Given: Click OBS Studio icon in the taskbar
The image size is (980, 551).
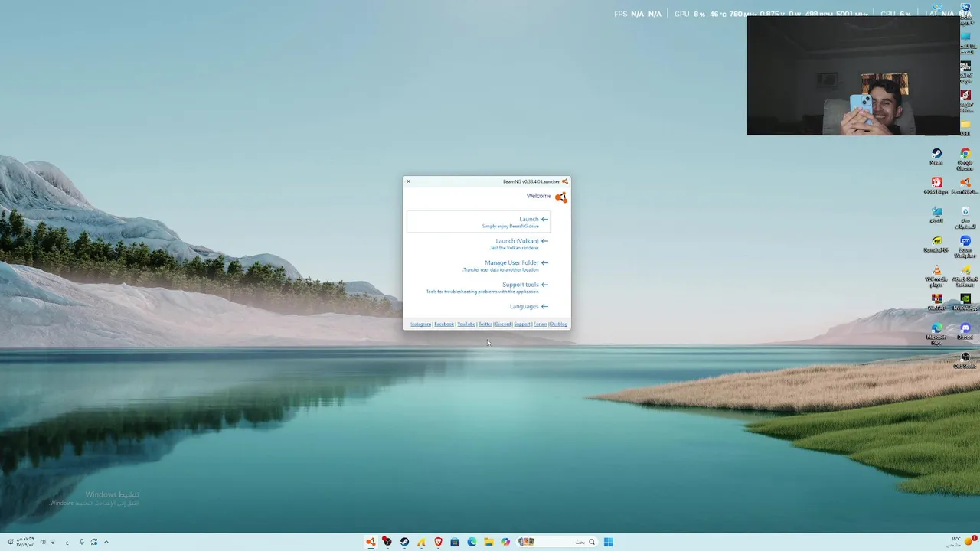Looking at the screenshot, I should pos(387,542).
